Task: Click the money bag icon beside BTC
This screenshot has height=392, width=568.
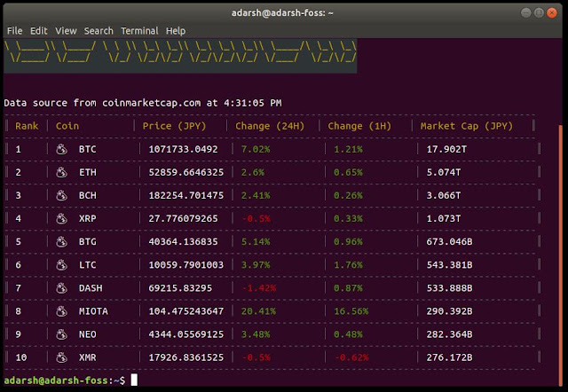Action: pyautogui.click(x=61, y=149)
